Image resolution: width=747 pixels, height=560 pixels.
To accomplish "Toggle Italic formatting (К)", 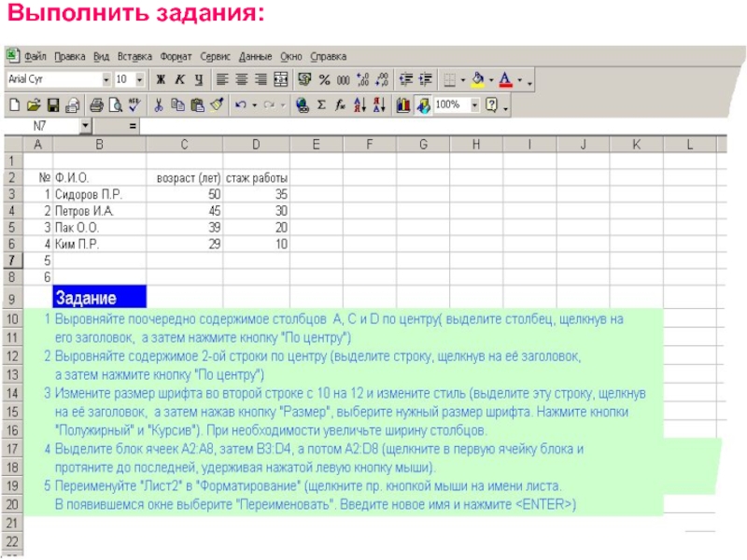I will (x=179, y=80).
